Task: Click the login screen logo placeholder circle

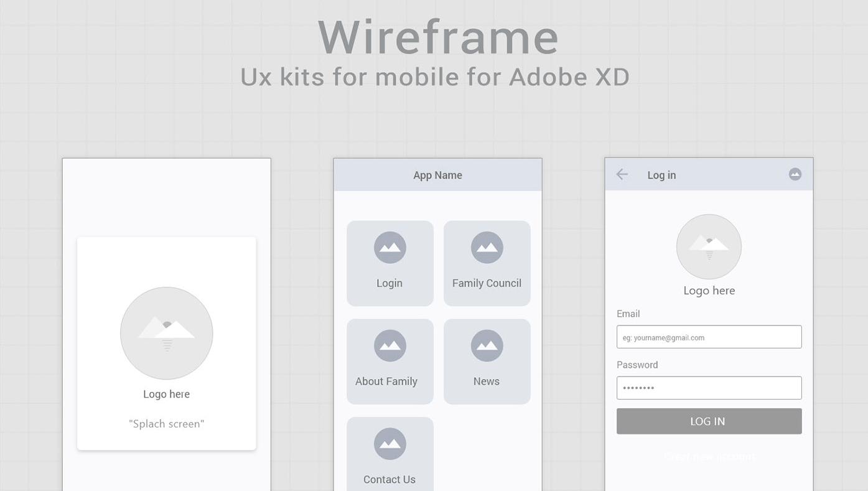Action: (x=709, y=247)
